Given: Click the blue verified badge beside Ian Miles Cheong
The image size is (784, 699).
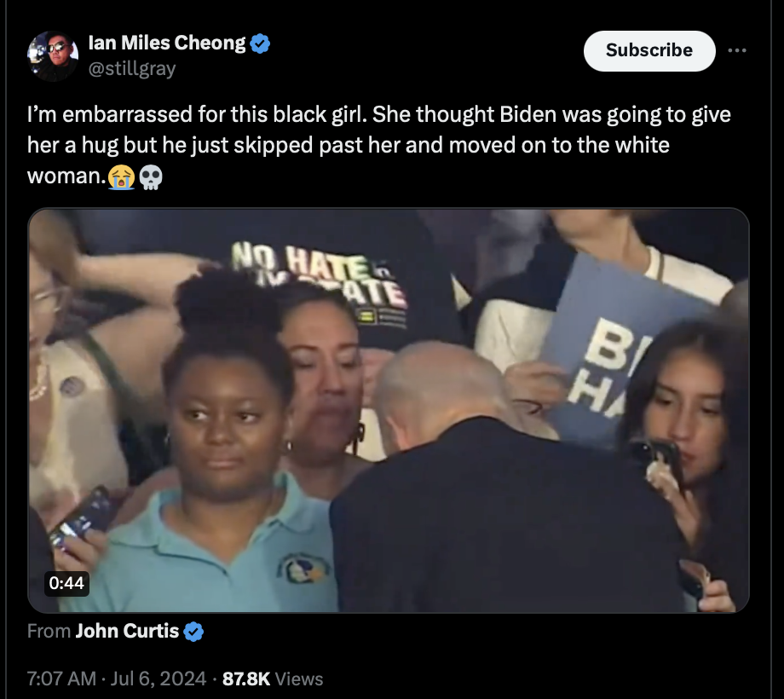Looking at the screenshot, I should (x=260, y=43).
